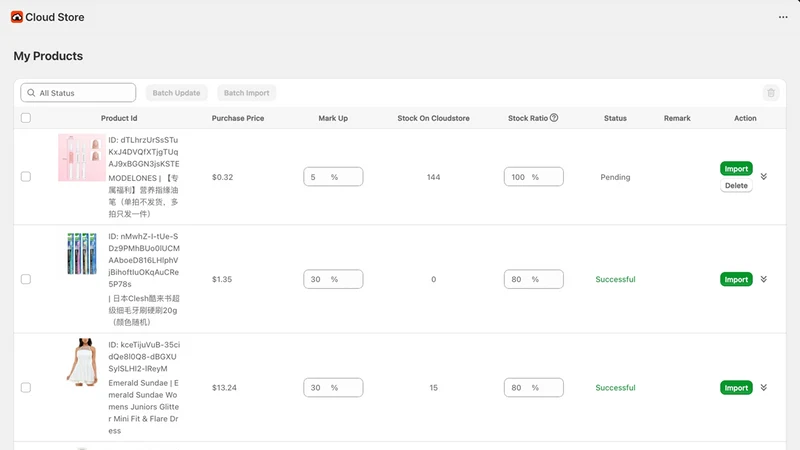Screen dimensions: 800x450
Task: Open the three-dot more options menu
Action: pyautogui.click(x=783, y=17)
